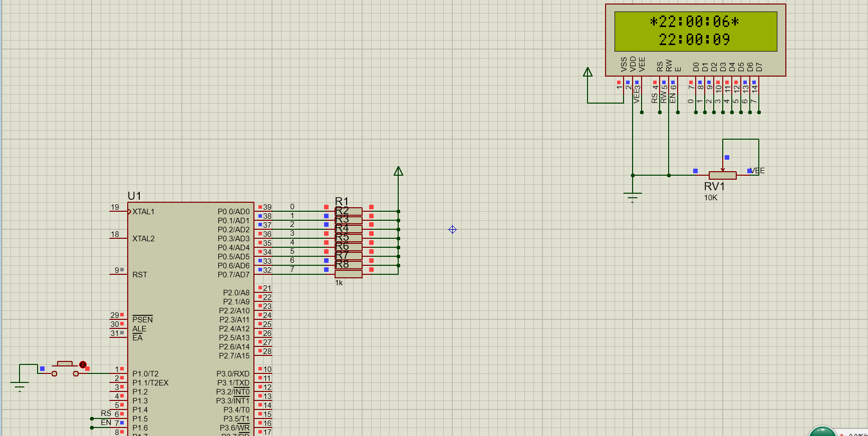Click pin number 39 next to P0.0
The height and width of the screenshot is (436, 868).
click(267, 207)
